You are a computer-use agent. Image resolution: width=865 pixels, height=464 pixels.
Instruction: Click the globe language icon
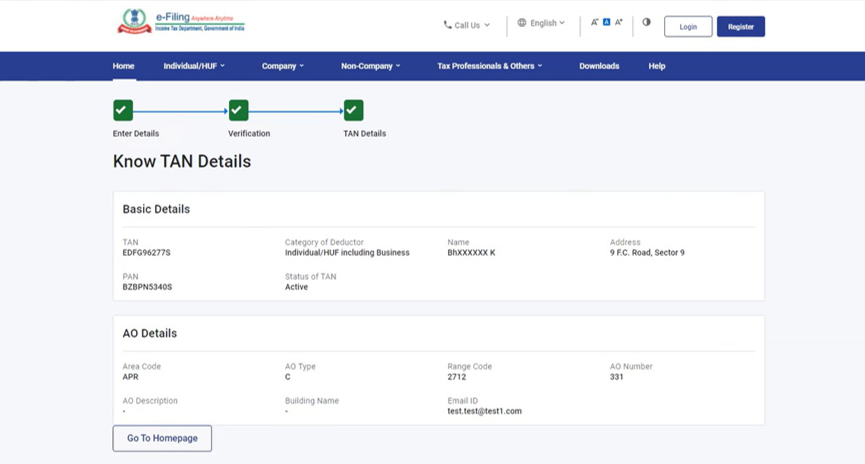tap(522, 23)
